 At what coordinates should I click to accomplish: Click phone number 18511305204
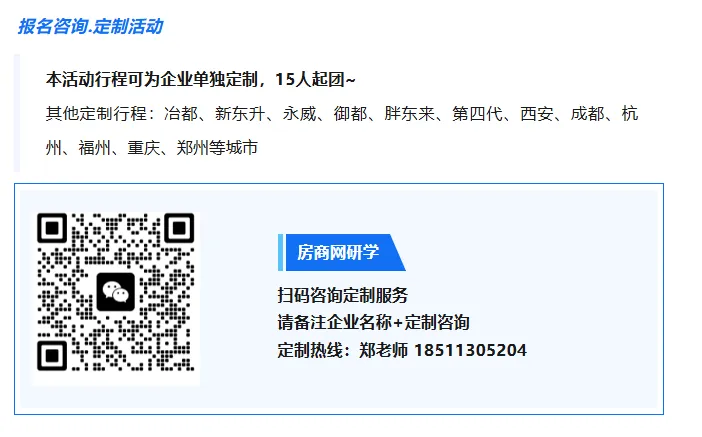[x=470, y=350]
